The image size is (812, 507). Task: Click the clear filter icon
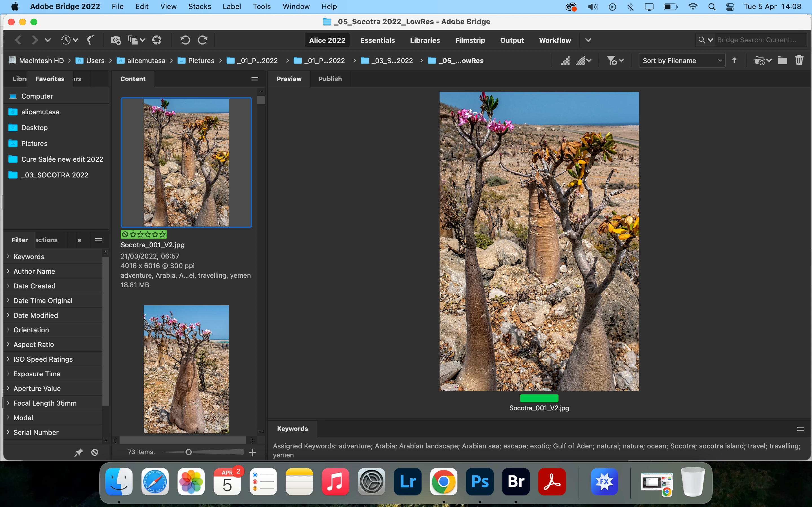[x=95, y=452]
